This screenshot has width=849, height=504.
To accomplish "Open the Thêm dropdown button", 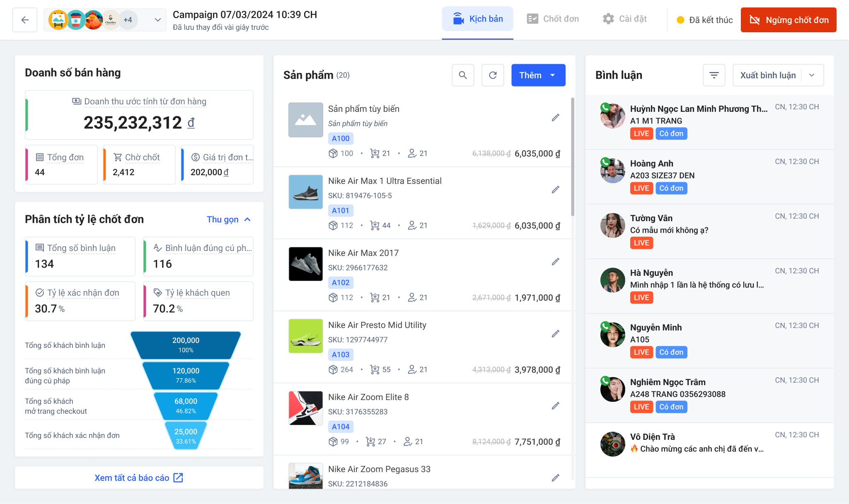I will 538,75.
